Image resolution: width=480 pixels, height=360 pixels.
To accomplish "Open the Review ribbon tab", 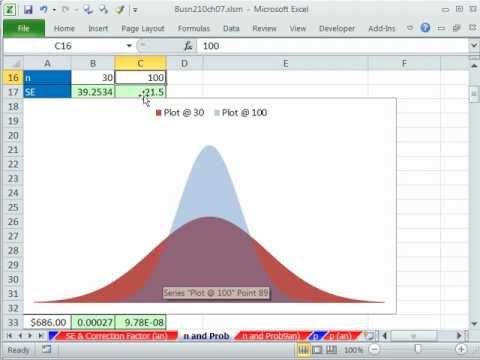I will tap(264, 29).
